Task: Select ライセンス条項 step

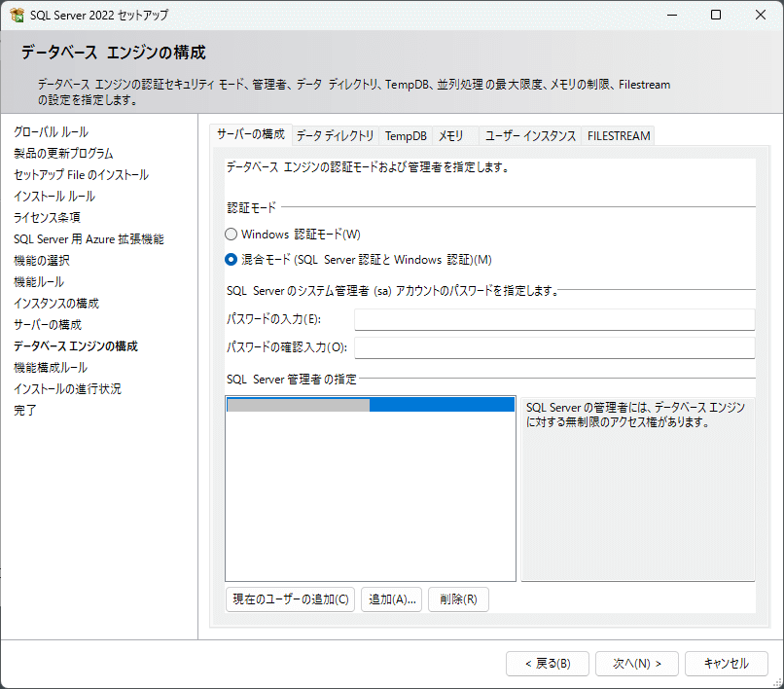Action: click(47, 218)
